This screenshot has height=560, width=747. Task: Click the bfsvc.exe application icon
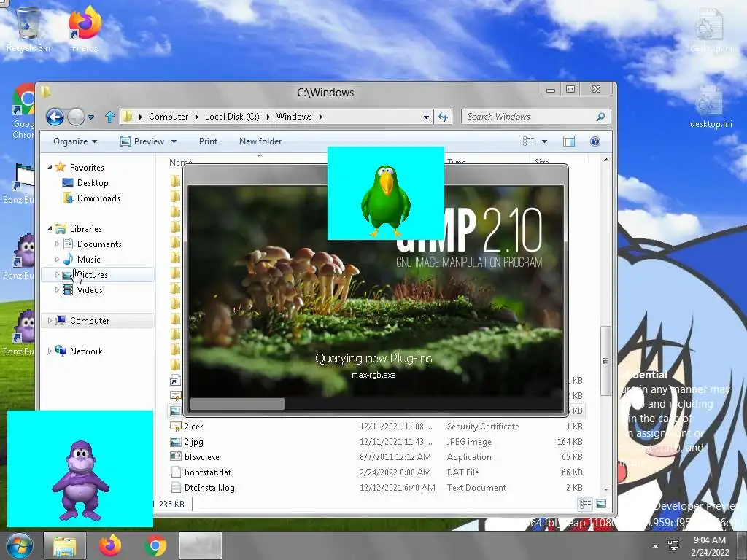click(176, 456)
